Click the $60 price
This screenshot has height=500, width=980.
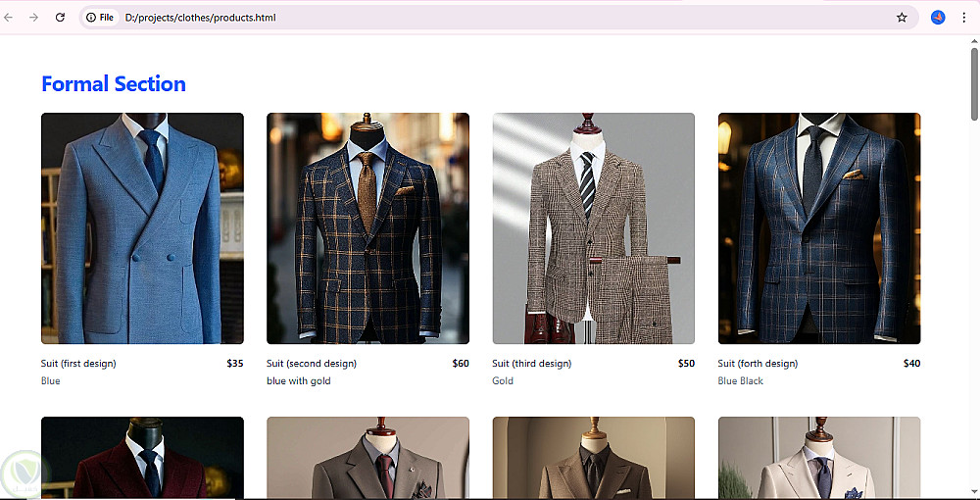coord(461,364)
